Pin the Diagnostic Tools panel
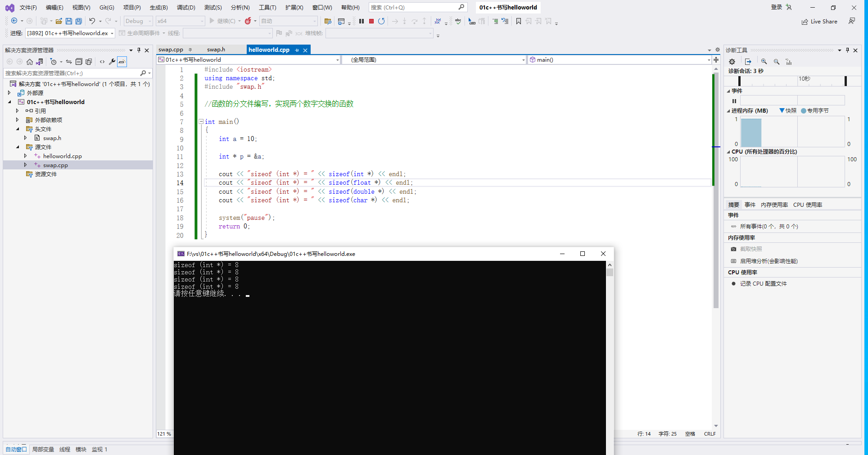 pyautogui.click(x=847, y=50)
